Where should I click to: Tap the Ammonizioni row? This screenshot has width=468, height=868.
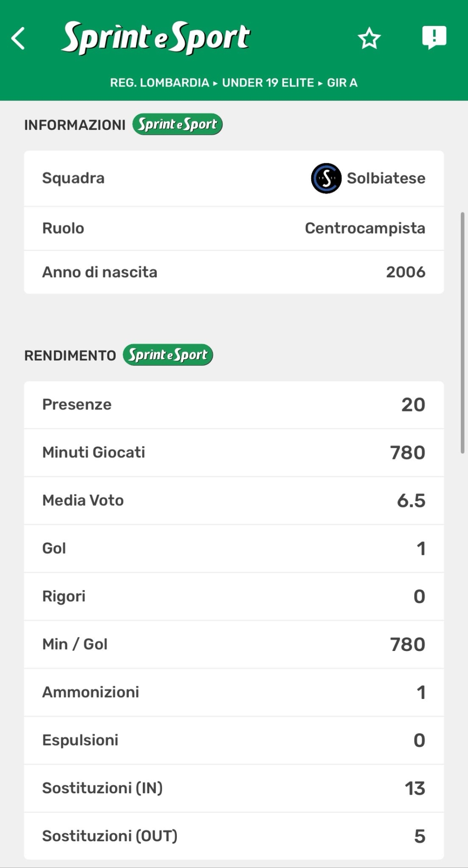234,692
